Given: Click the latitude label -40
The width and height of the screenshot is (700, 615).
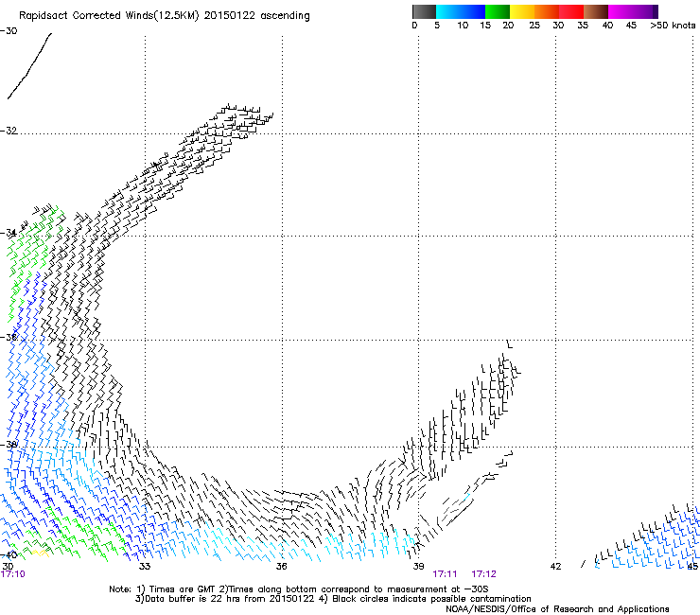Looking at the screenshot, I should [x=9, y=555].
